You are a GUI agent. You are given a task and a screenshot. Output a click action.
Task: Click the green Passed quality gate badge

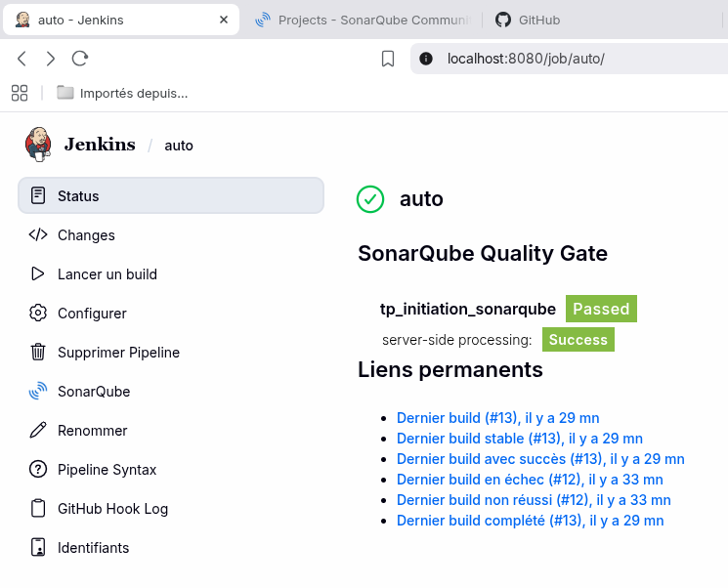click(x=601, y=309)
